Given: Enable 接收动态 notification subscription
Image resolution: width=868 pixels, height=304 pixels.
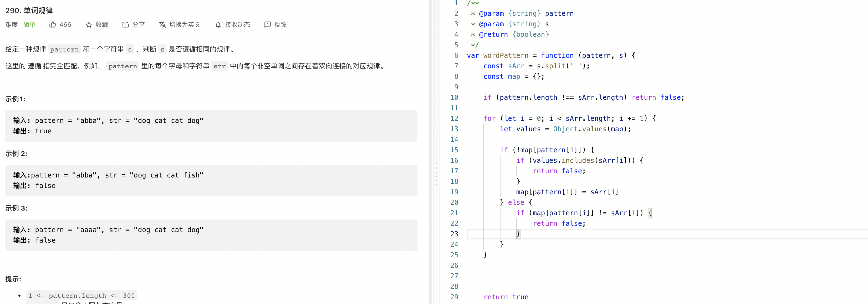Looking at the screenshot, I should click(237, 25).
